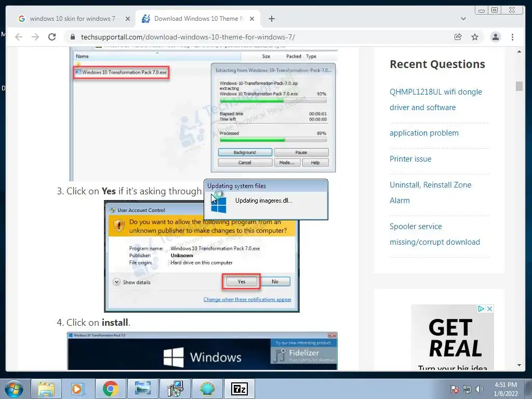Click the page scrollbar thumb
Viewport: 532px width, 399px height.
pyautogui.click(x=519, y=86)
